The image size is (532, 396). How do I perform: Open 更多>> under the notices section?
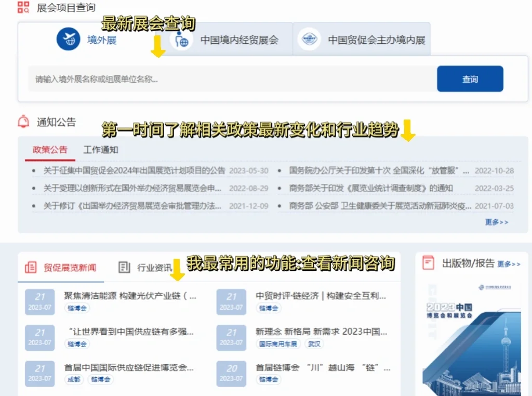click(496, 221)
